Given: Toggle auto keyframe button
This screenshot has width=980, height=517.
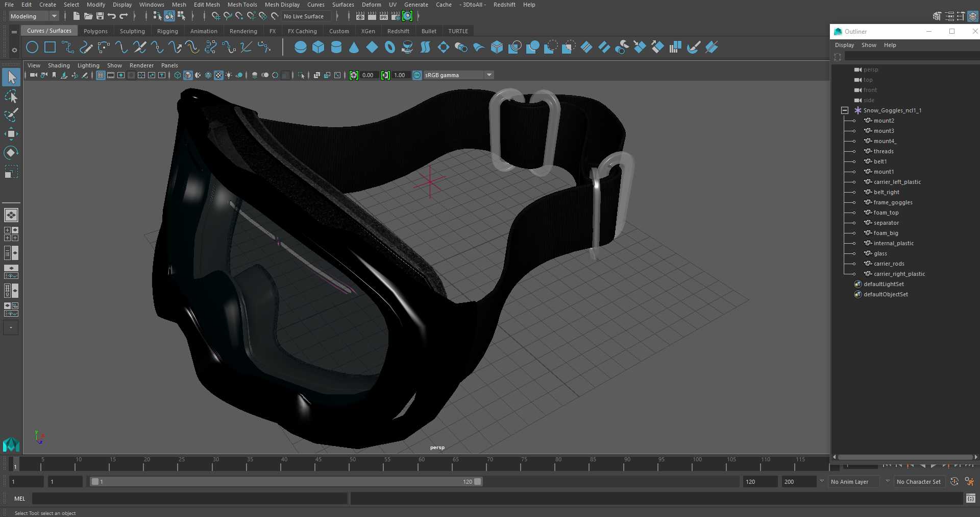Looking at the screenshot, I should (954, 481).
